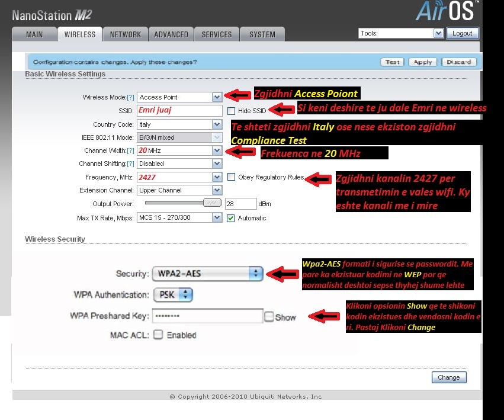
Task: Toggle Show preshared key checkbox
Action: tap(269, 317)
